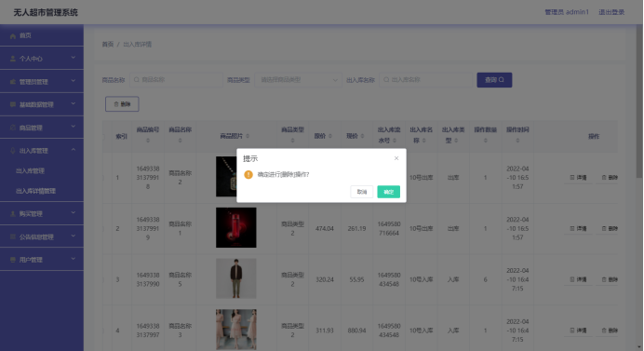Image resolution: width=644 pixels, height=351 pixels.
Task: Click 管理员 admin1 in header
Action: [x=567, y=12]
